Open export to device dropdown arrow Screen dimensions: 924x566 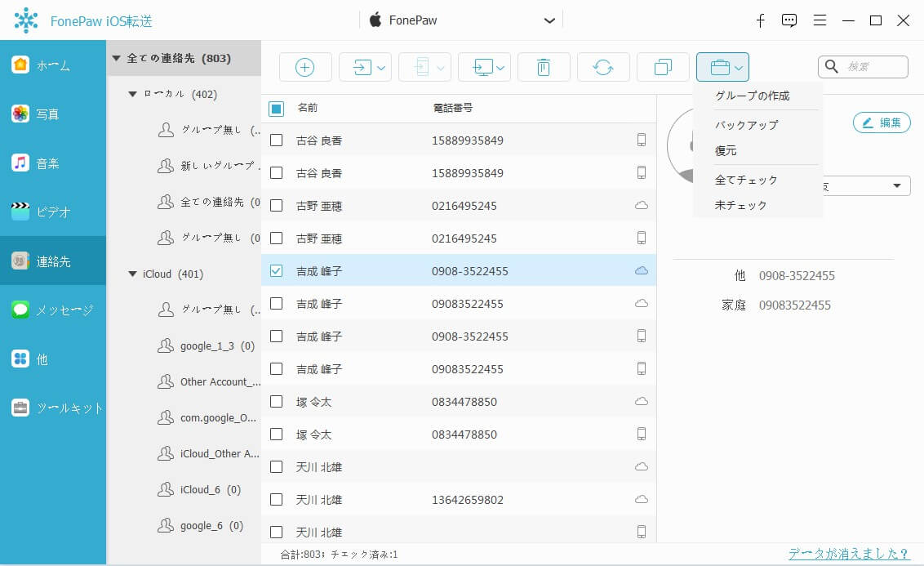pyautogui.click(x=441, y=68)
